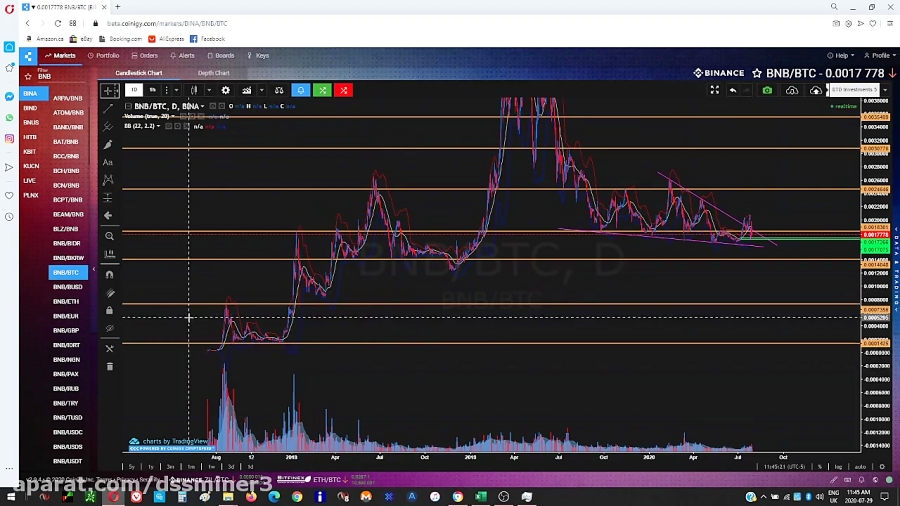
Task: Select the trend line drawing tool
Action: pos(108,109)
